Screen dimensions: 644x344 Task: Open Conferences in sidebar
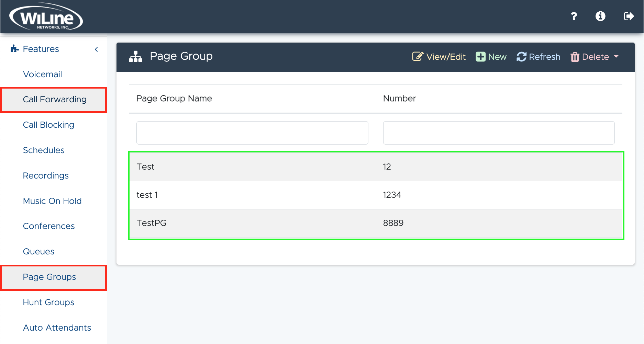[x=49, y=226]
